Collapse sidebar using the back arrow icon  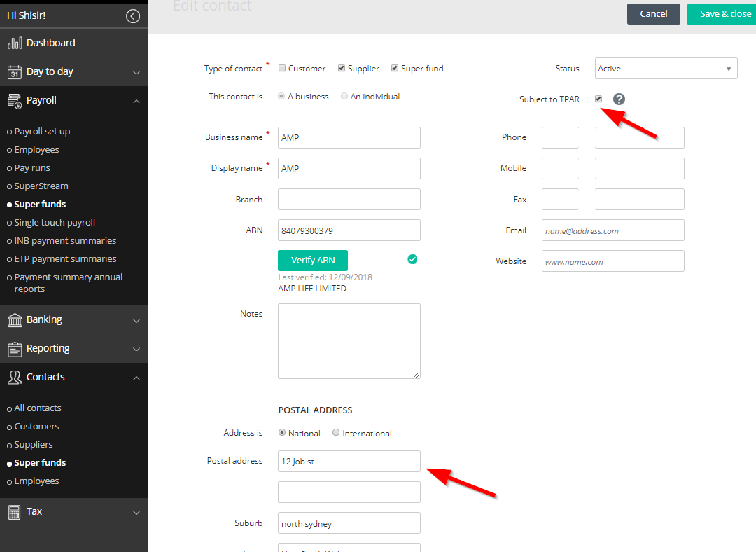[133, 16]
